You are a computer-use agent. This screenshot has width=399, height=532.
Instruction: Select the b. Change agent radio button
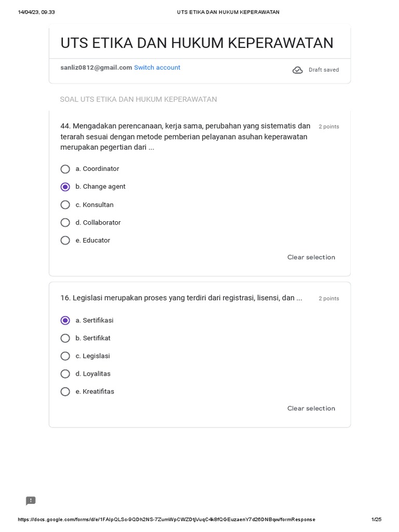65,187
